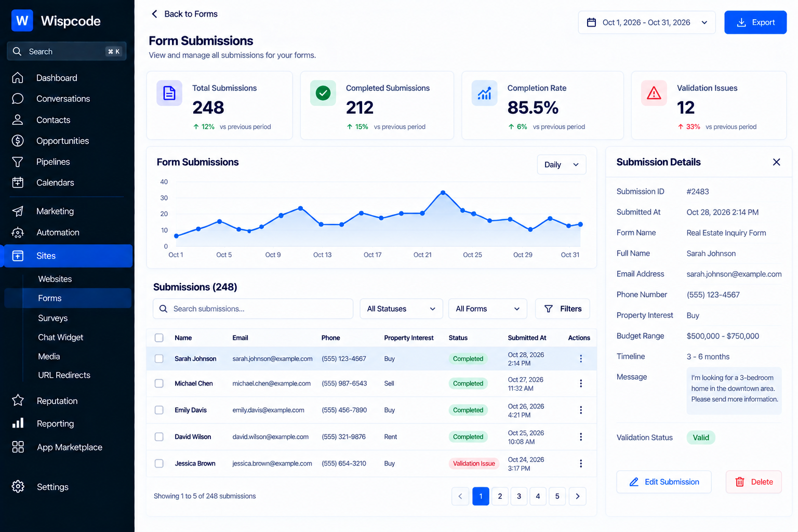798x532 pixels.
Task: Click Edit Submission button
Action: 664,482
